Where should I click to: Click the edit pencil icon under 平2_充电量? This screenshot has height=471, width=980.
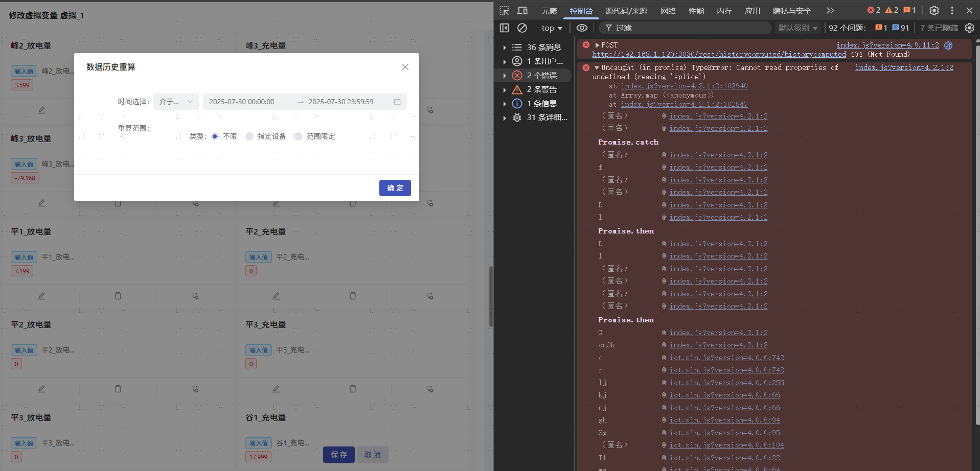coord(276,296)
